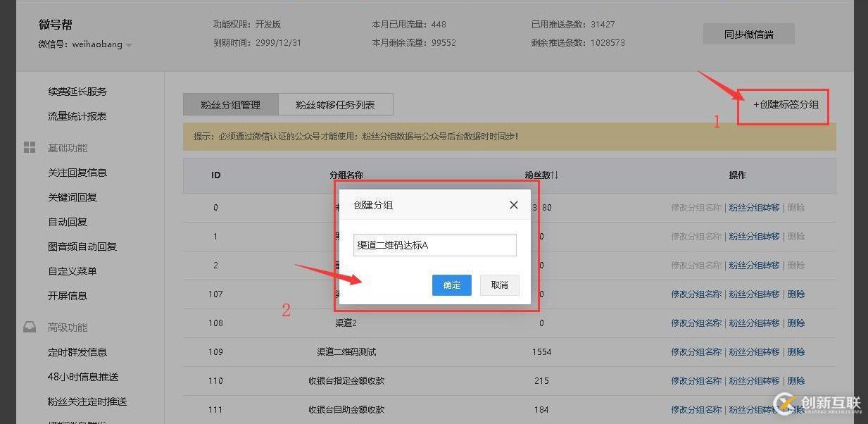This screenshot has width=868, height=424.
Task: Click the 基础功能 section header
Action: click(68, 148)
